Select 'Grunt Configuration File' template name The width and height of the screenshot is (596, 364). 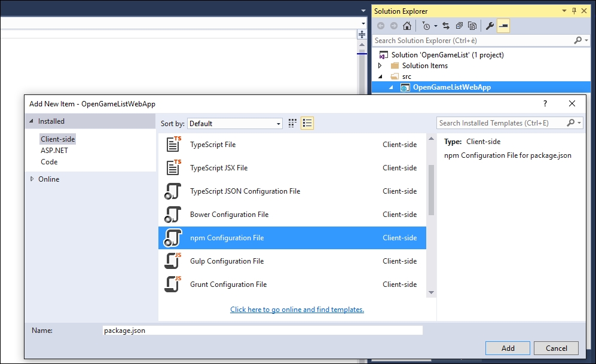228,285
